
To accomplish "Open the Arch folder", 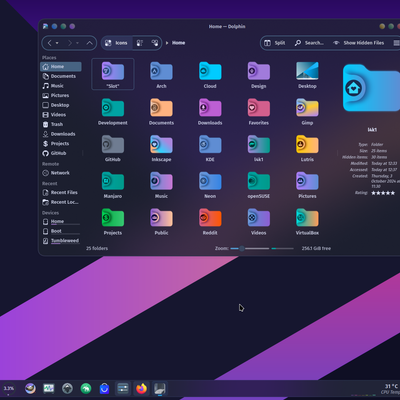I will pyautogui.click(x=161, y=75).
